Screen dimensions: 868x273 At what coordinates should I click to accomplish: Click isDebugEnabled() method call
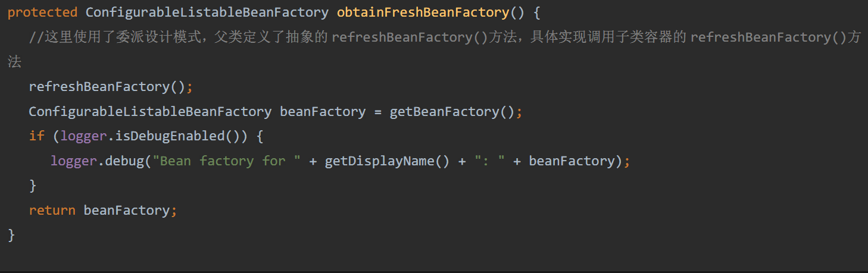tap(177, 136)
